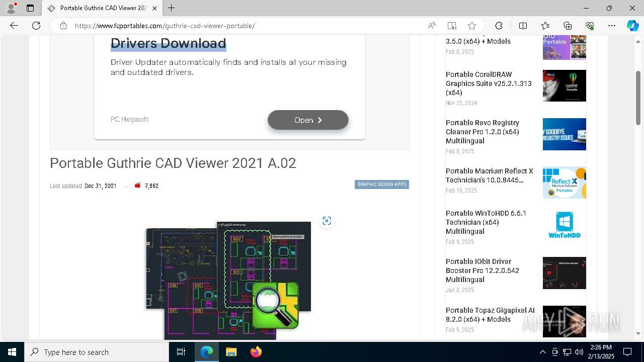Open Collections panel

click(568, 26)
